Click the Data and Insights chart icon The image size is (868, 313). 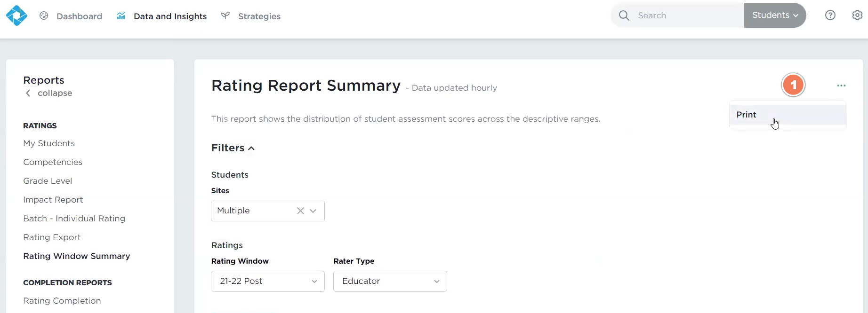click(x=121, y=16)
